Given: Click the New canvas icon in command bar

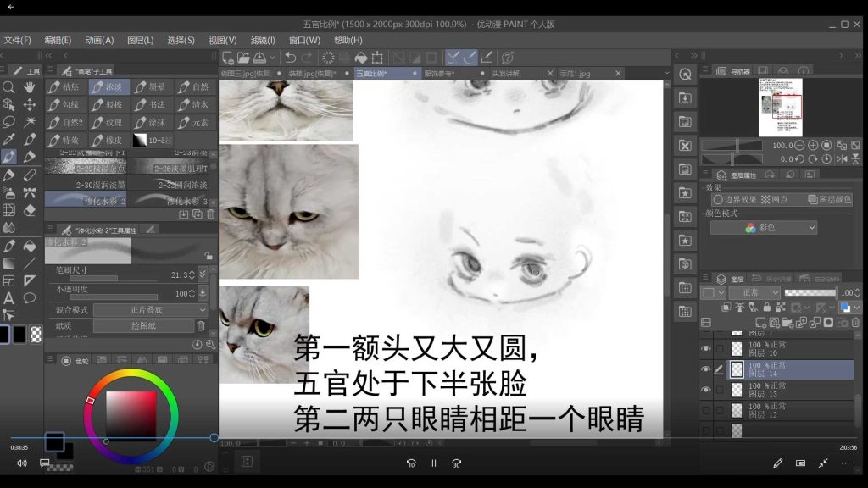Looking at the screenshot, I should [227, 58].
